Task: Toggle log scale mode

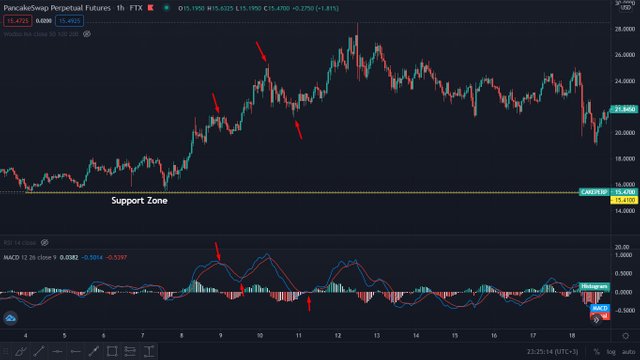Action: point(611,352)
